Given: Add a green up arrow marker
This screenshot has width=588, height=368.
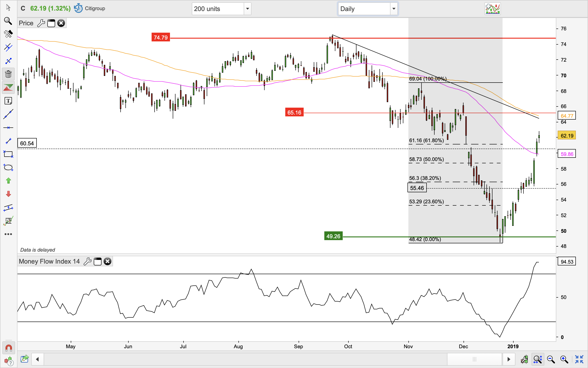Looking at the screenshot, I should pyautogui.click(x=8, y=181).
